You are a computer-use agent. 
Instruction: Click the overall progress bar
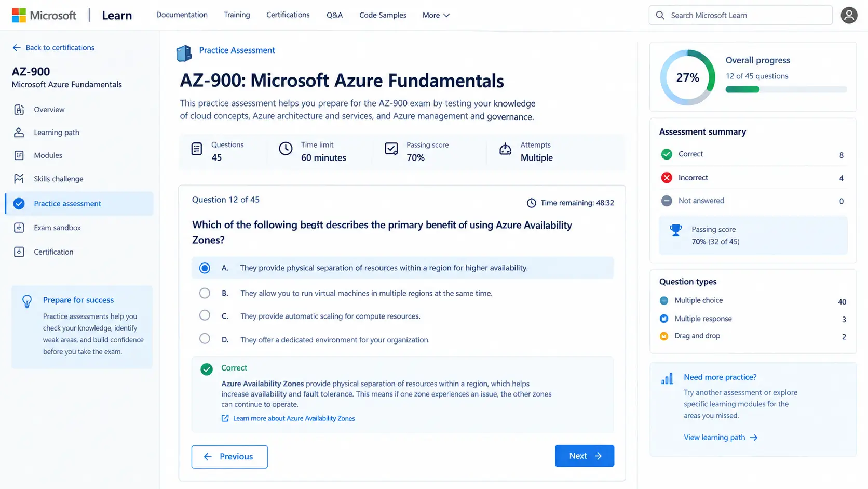786,89
